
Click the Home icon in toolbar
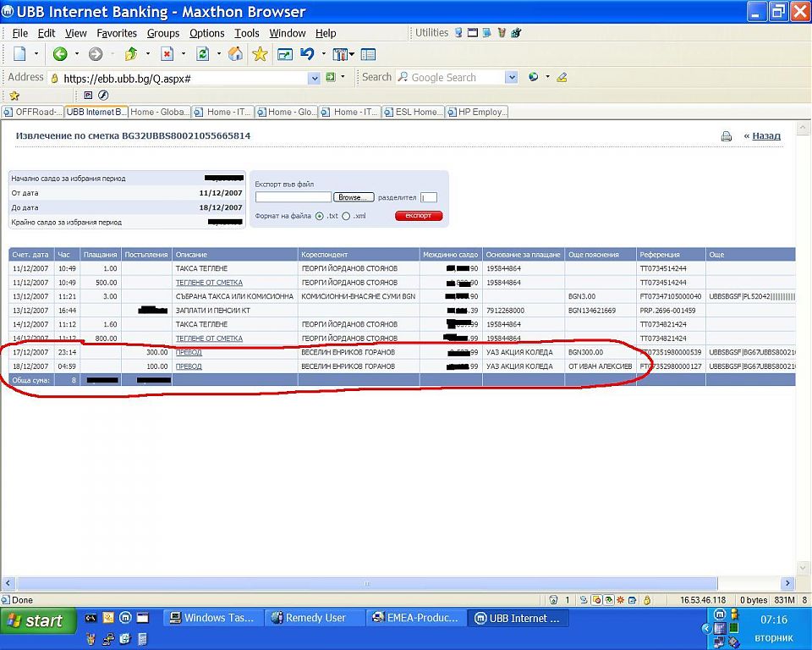coord(235,54)
